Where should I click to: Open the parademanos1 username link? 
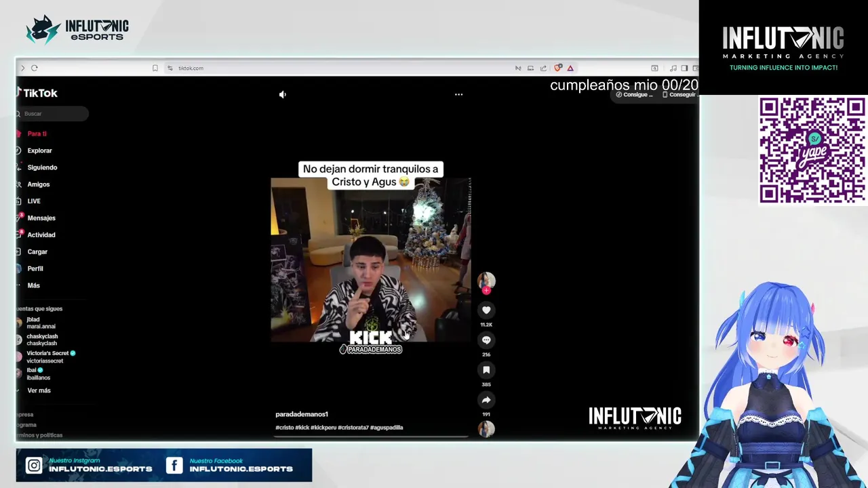(302, 414)
